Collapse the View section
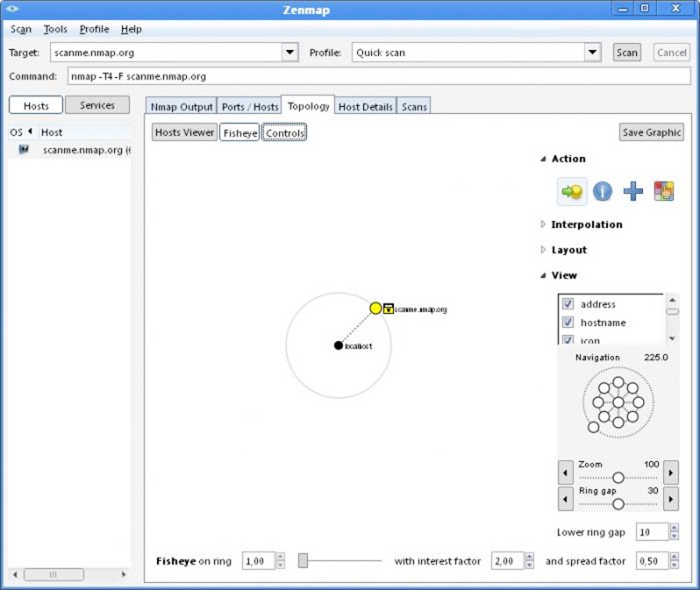 pos(544,275)
